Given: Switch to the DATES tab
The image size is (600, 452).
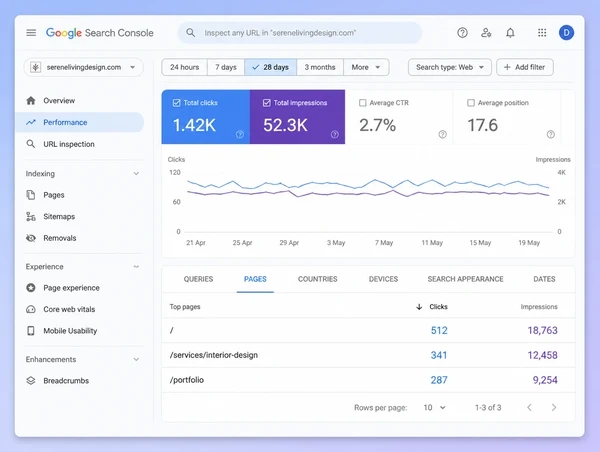Looking at the screenshot, I should coord(544,279).
